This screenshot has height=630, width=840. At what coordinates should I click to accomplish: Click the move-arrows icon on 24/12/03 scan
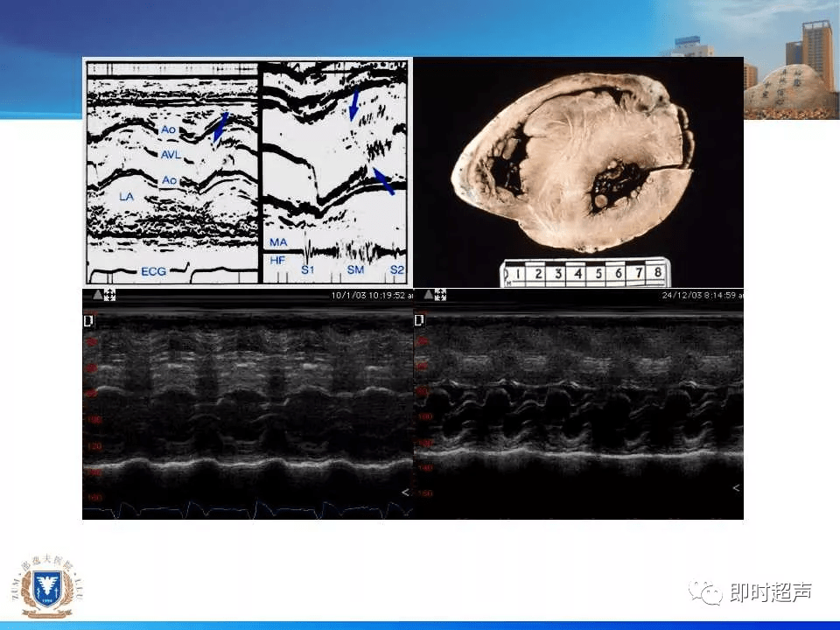(x=440, y=294)
